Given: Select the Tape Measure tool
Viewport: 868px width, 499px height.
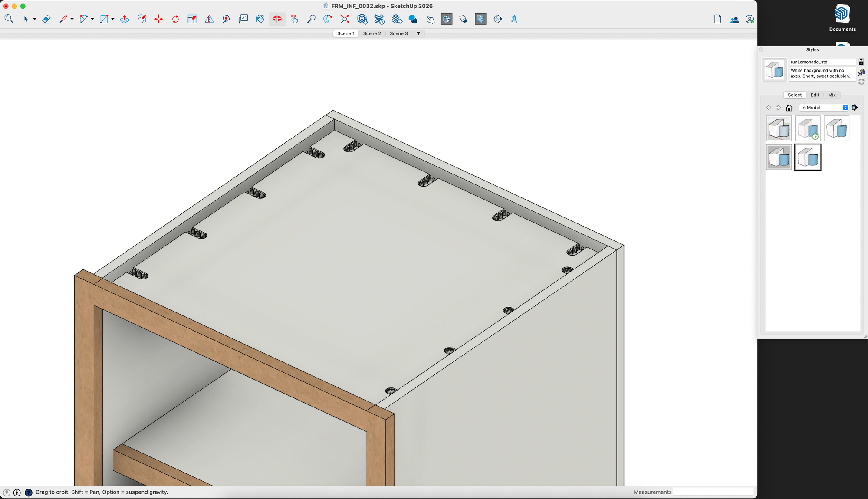Looking at the screenshot, I should pyautogui.click(x=226, y=19).
